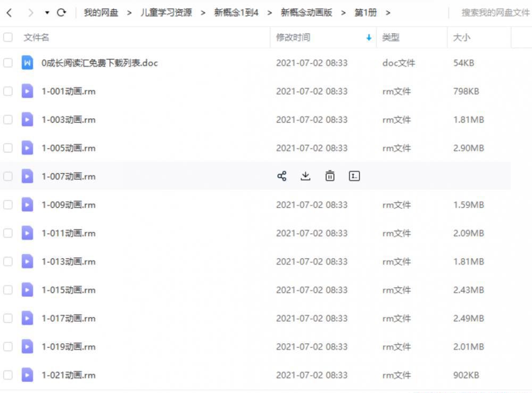532x393 pixels.
Task: Click the video icon of 1-009动画.rm
Action: 27,204
